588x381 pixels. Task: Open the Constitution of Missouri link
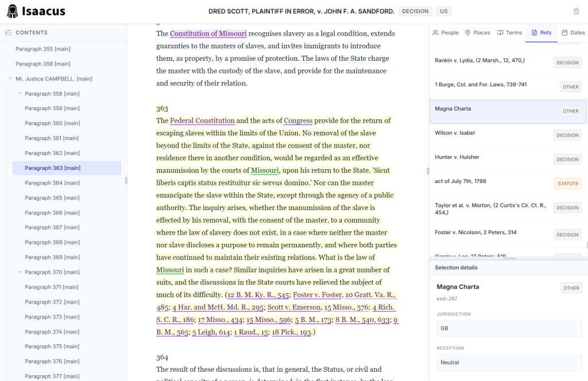208,34
